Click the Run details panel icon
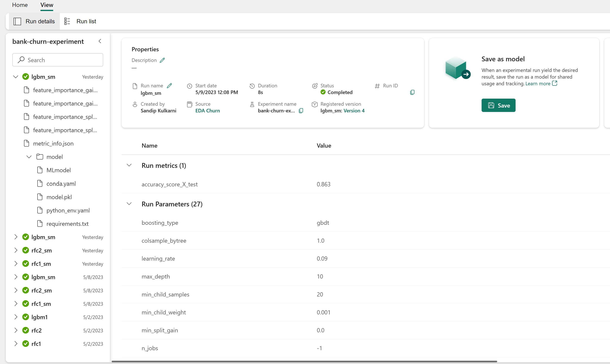610x364 pixels. coord(17,21)
